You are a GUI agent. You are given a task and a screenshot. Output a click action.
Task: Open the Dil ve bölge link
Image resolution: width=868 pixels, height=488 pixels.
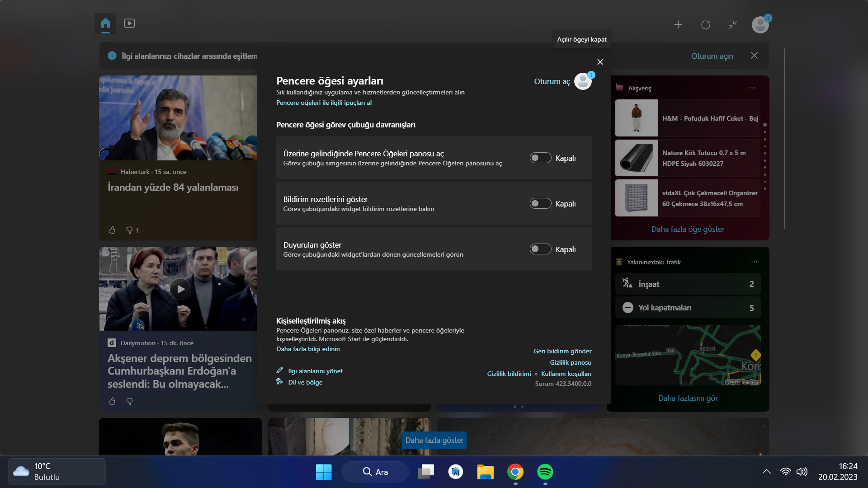pos(305,382)
